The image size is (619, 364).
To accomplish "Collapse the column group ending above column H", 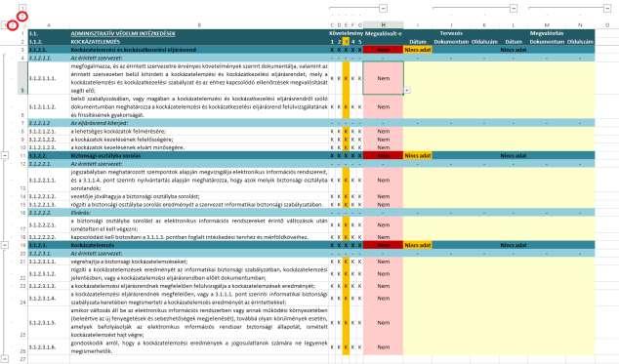I will [383, 8].
